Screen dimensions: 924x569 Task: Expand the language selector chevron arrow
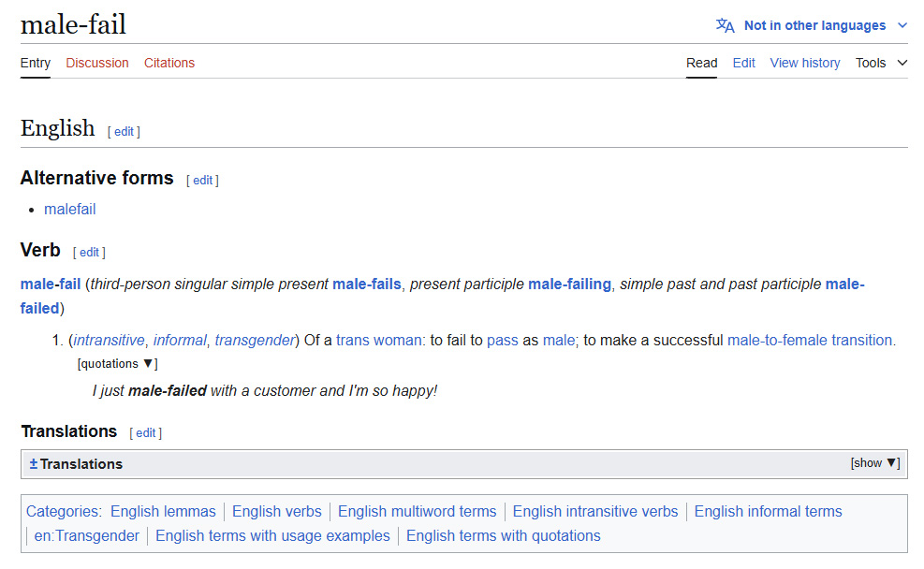click(x=902, y=25)
